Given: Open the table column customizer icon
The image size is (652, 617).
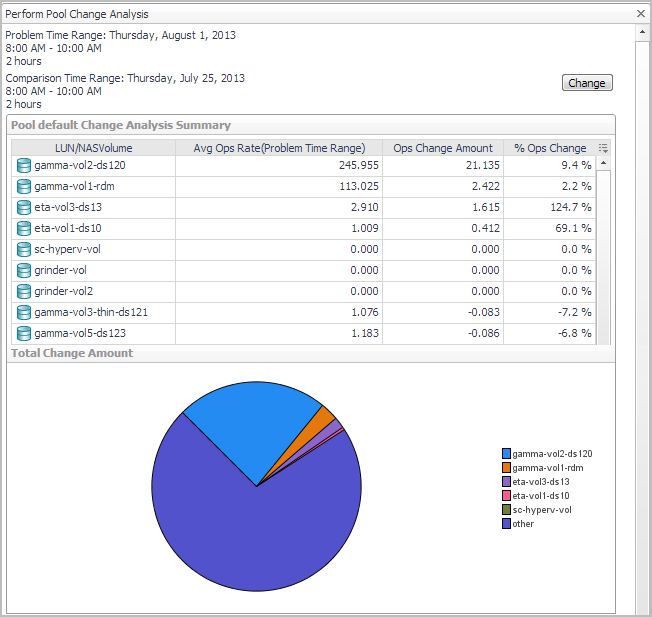Looking at the screenshot, I should [603, 148].
